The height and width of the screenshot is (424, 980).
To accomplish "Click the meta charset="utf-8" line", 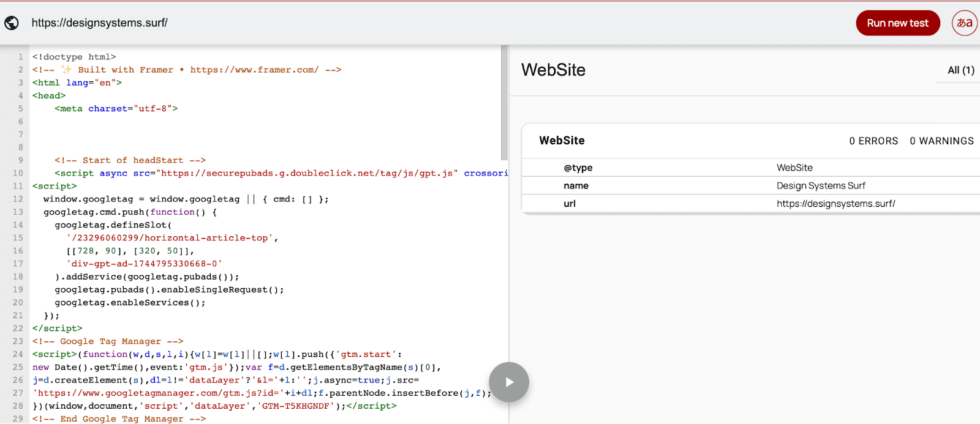I will [x=116, y=108].
